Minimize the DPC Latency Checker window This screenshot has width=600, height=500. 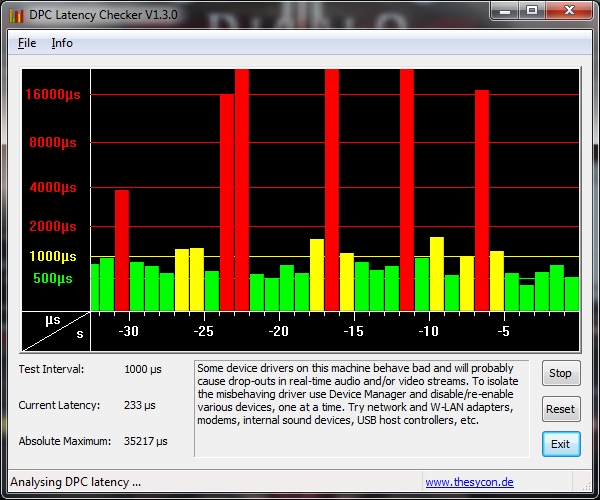coord(505,11)
